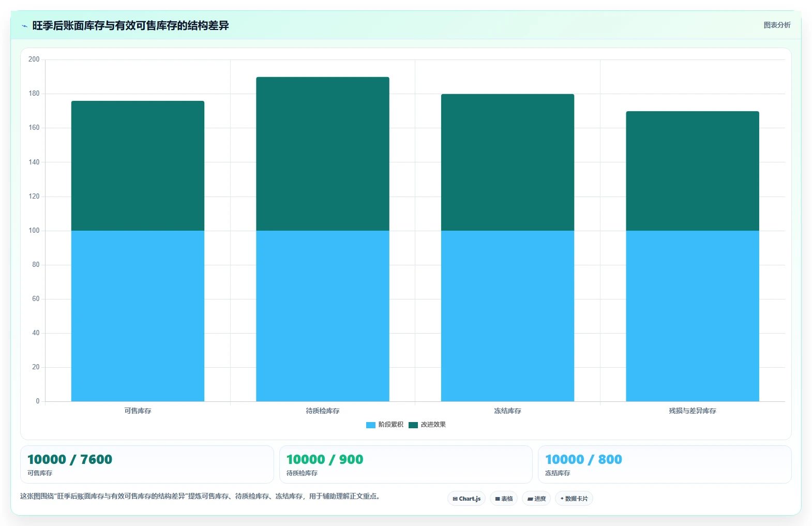Screen dimensions: 812x526
Task: Click the dark green 冻结库存 bar segment
Action: click(x=507, y=162)
